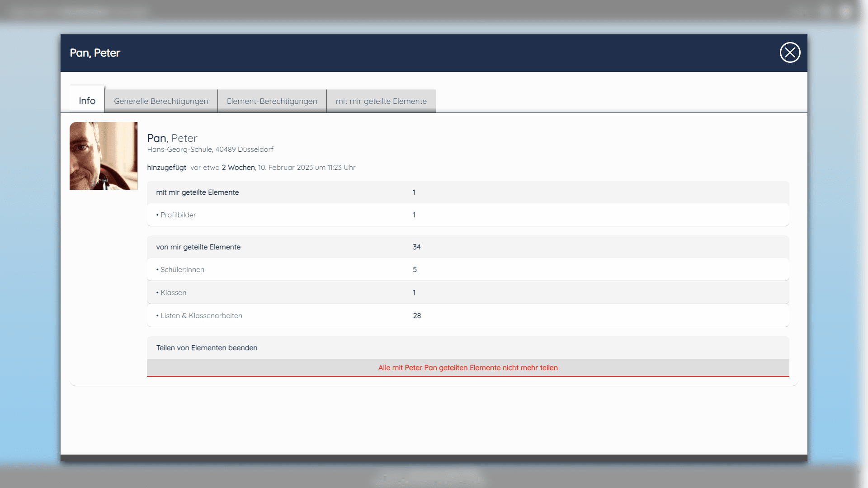Select the Profilbilder row
The height and width of the screenshot is (488, 868).
click(468, 215)
